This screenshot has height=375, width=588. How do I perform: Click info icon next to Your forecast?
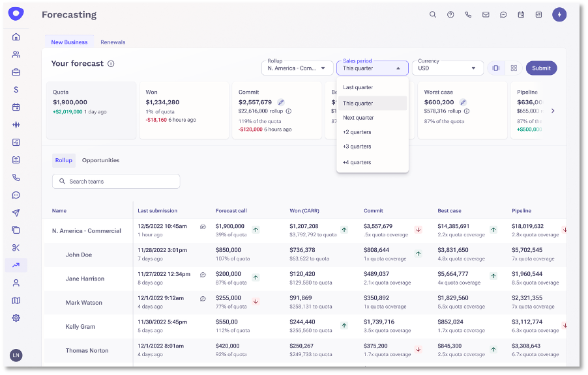[x=111, y=64]
